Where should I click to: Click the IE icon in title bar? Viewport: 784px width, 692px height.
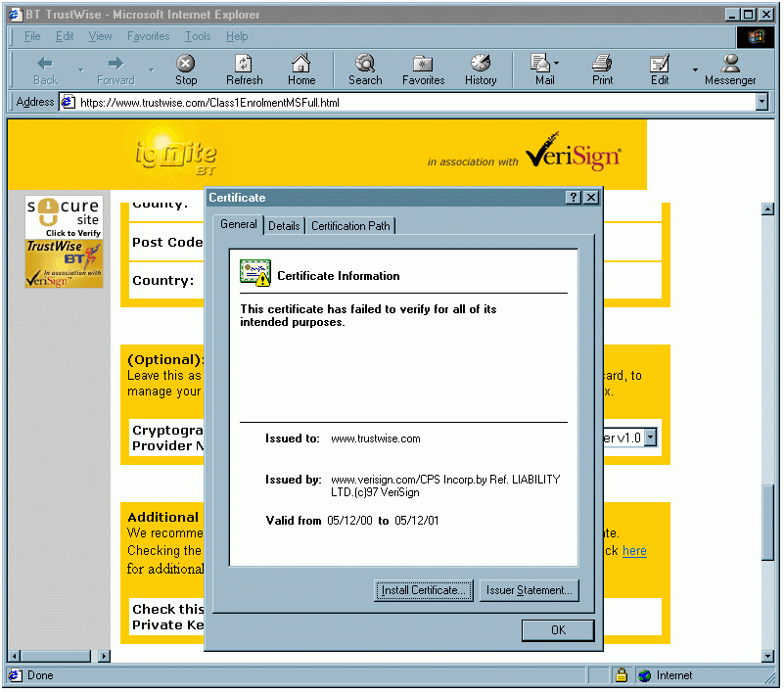15,15
